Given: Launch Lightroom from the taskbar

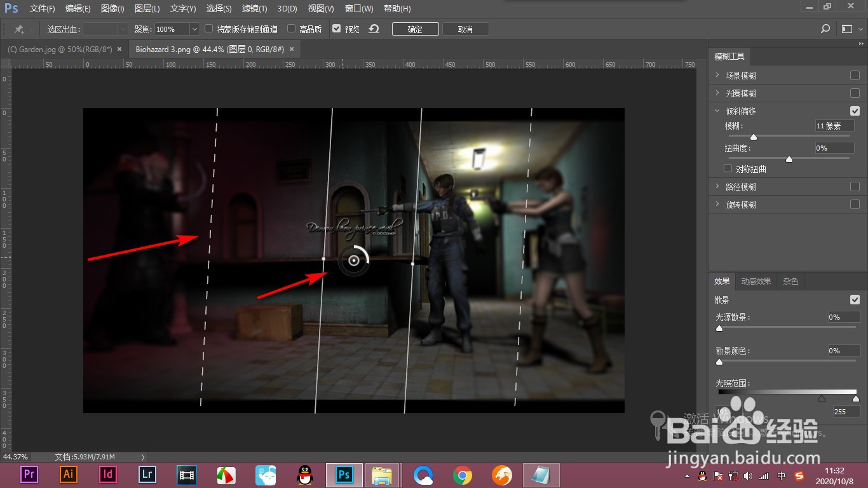Looking at the screenshot, I should coord(147,475).
